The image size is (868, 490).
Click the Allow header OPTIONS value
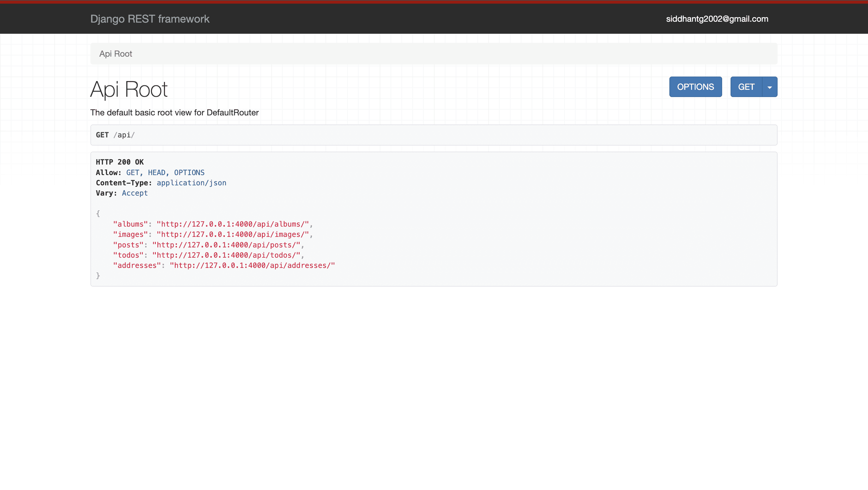[x=189, y=173]
